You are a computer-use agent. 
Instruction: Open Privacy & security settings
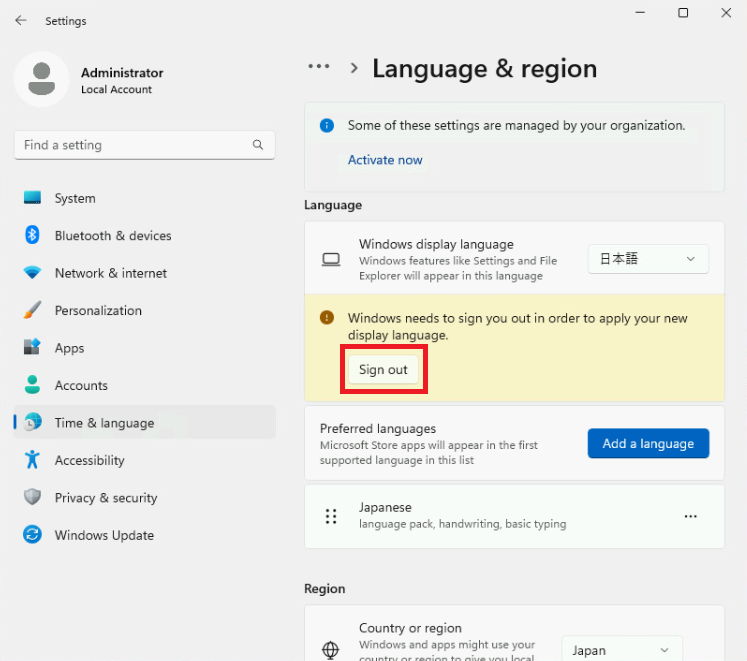pyautogui.click(x=145, y=497)
